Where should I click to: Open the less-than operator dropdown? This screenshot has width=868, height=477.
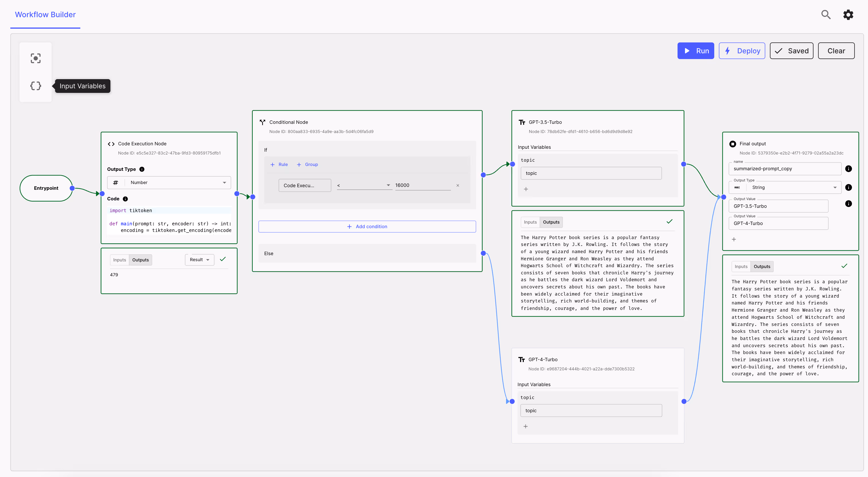point(364,185)
